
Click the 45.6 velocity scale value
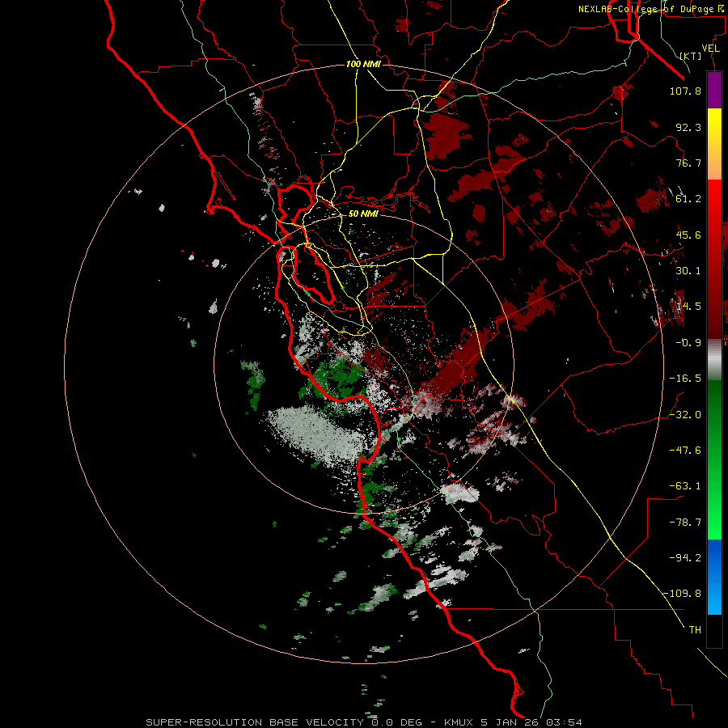click(x=688, y=235)
